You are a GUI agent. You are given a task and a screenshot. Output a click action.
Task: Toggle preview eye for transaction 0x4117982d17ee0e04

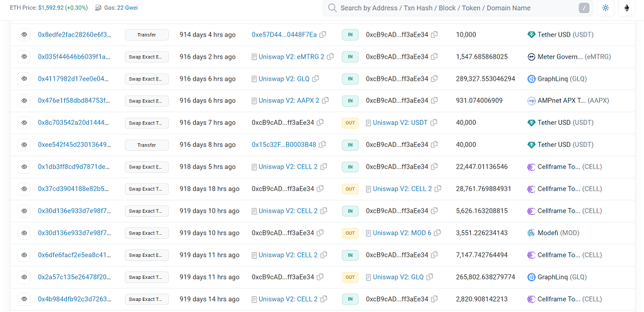click(x=24, y=79)
